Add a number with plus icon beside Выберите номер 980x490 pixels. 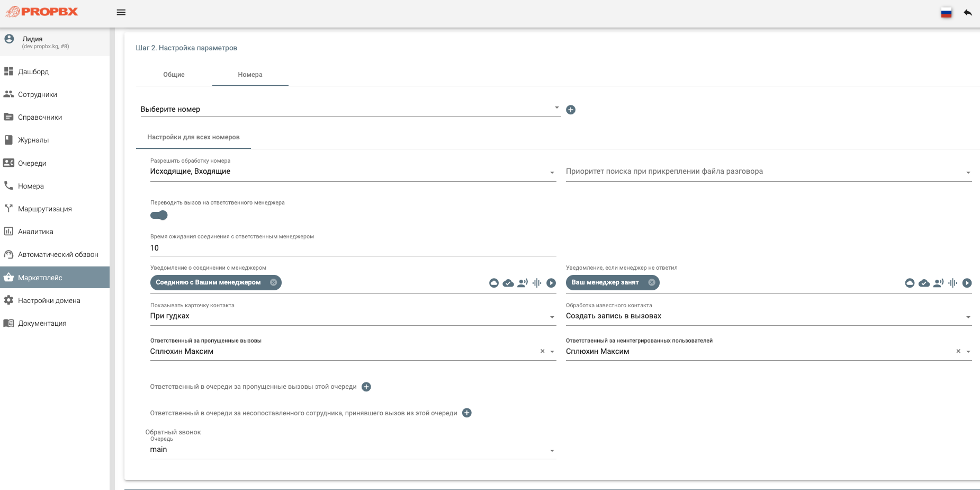(571, 110)
